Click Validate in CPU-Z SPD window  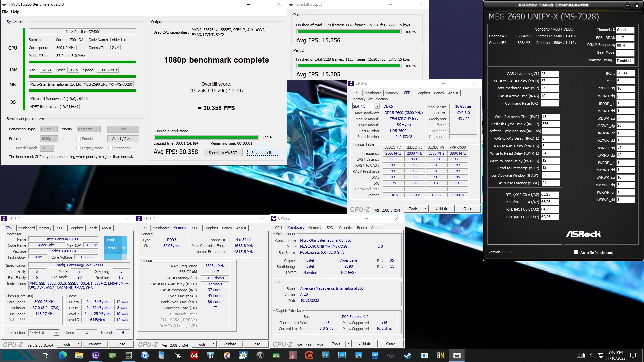[x=442, y=209]
